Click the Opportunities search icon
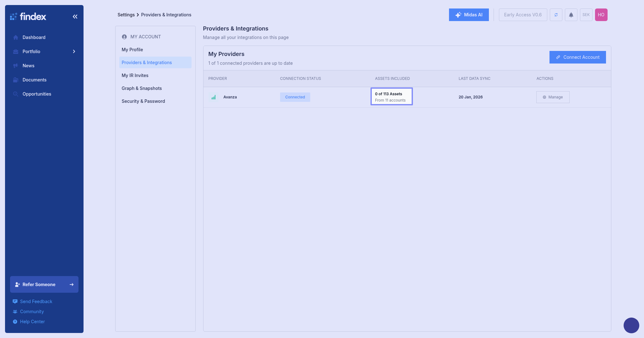Viewport: 644px width, 338px height. point(16,94)
